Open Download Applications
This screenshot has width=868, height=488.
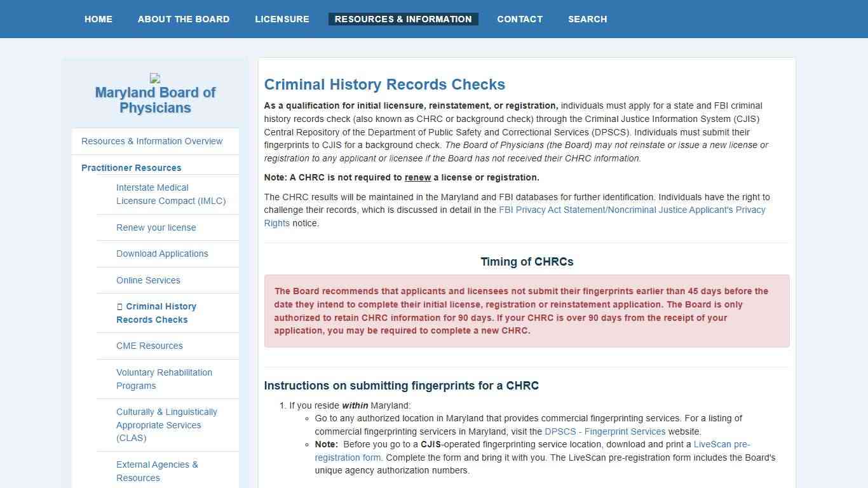[162, 254]
